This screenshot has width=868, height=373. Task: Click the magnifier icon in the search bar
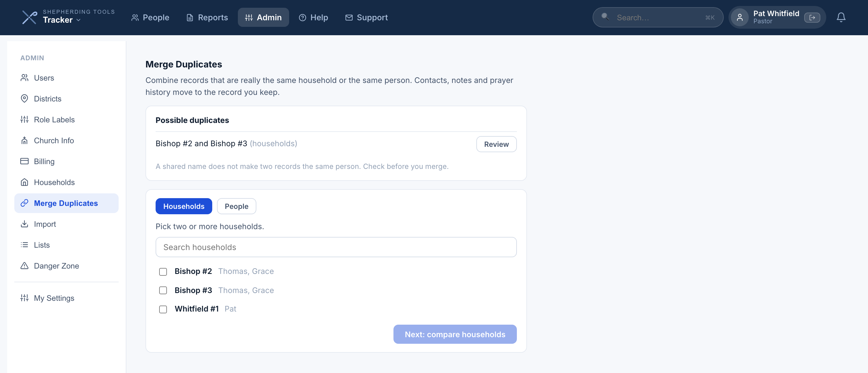[605, 16]
